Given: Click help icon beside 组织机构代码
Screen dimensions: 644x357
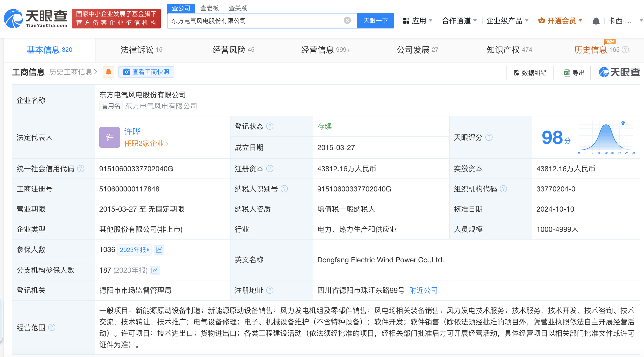Looking at the screenshot, I should [503, 189].
